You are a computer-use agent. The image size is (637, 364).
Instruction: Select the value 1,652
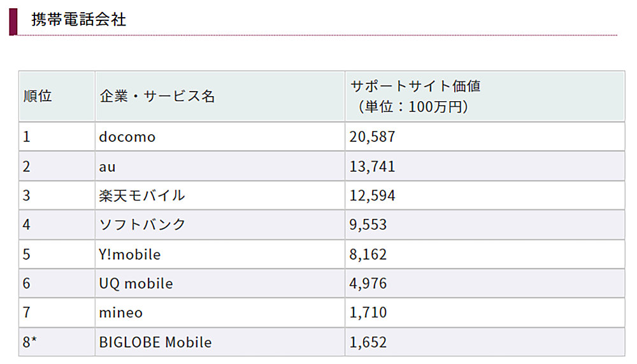pos(368,342)
